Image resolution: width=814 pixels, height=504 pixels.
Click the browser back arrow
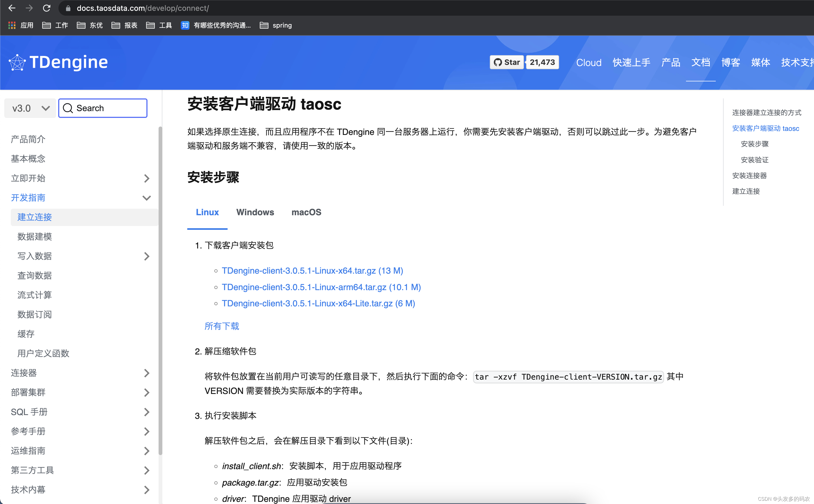[12, 8]
